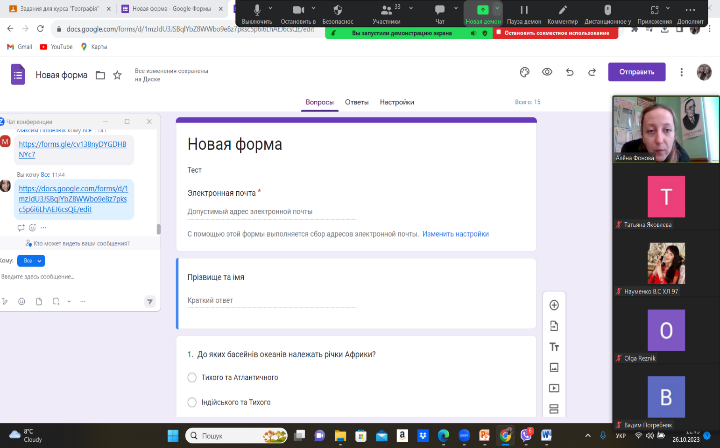The height and width of the screenshot is (448, 720).
Task: Click the purple 'Отправить' button
Action: click(x=636, y=72)
